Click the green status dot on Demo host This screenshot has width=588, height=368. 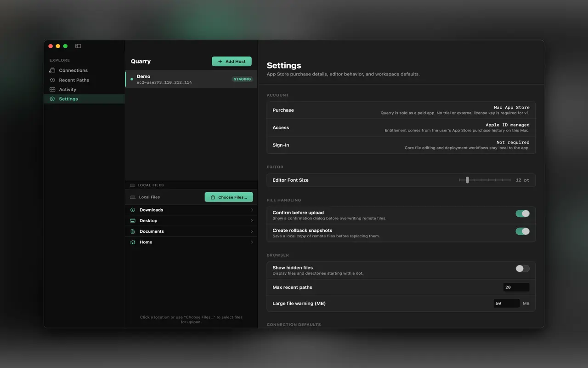tap(132, 79)
